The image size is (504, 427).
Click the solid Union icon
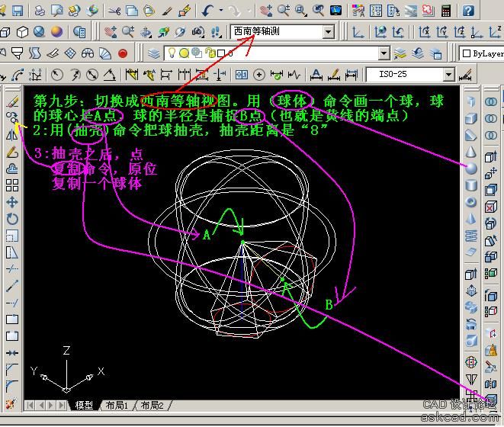coord(491,102)
